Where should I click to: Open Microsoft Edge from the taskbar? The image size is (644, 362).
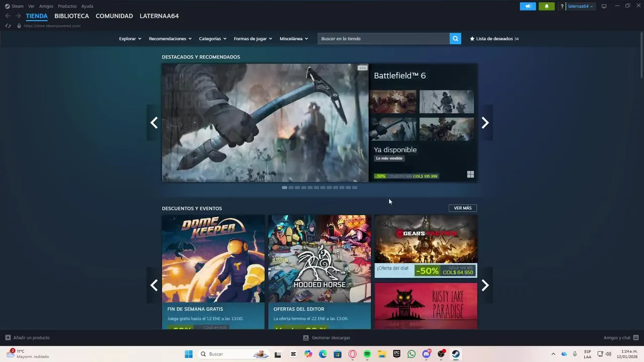pos(323,354)
